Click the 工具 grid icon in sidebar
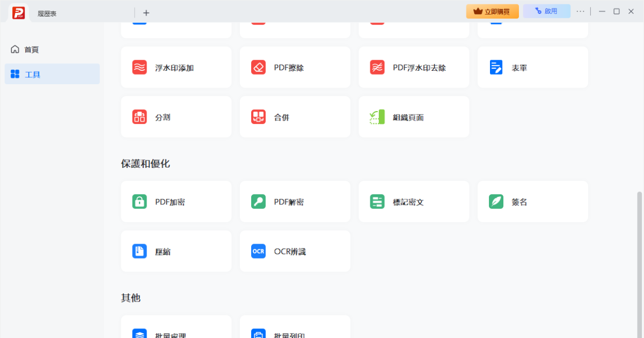 tap(15, 74)
